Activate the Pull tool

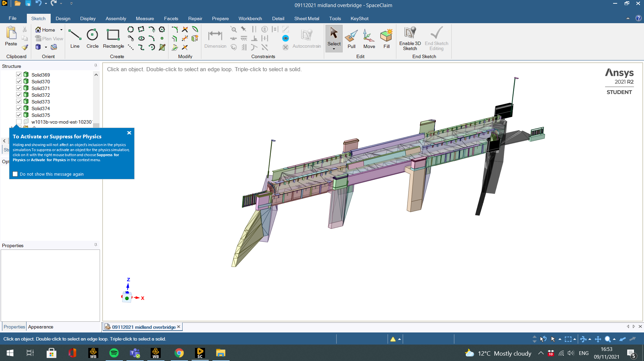click(351, 38)
